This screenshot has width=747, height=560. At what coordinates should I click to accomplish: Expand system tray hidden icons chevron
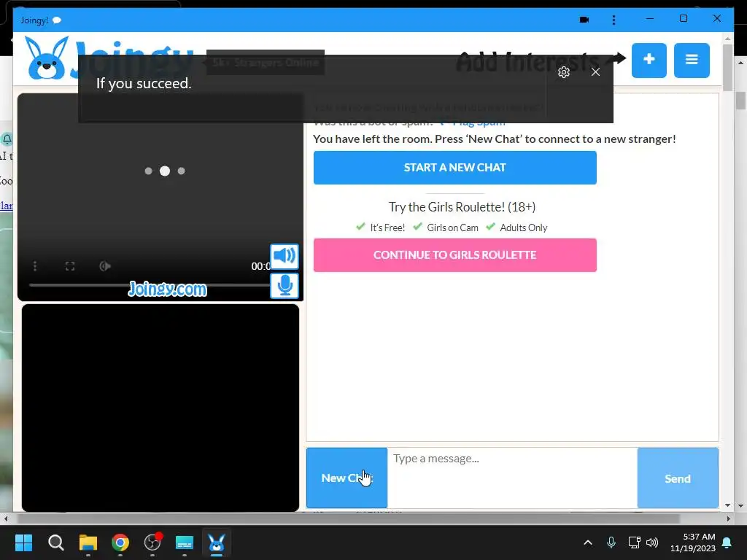[x=588, y=542]
